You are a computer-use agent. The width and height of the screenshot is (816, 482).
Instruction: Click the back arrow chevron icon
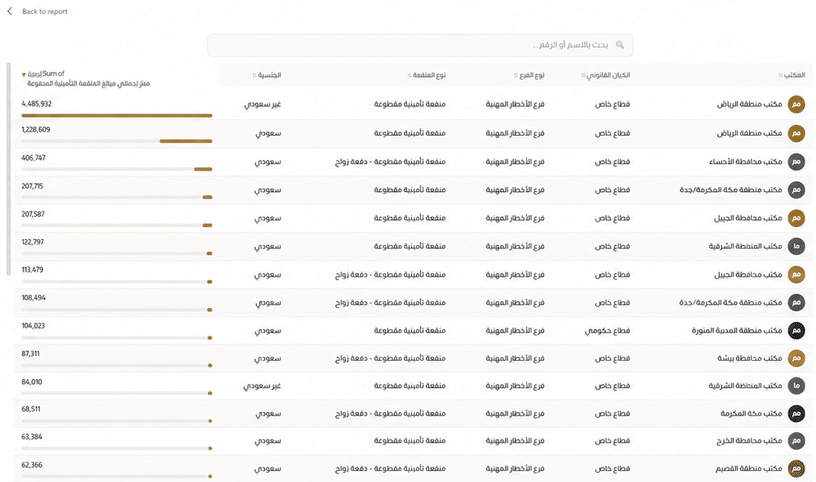(x=9, y=11)
